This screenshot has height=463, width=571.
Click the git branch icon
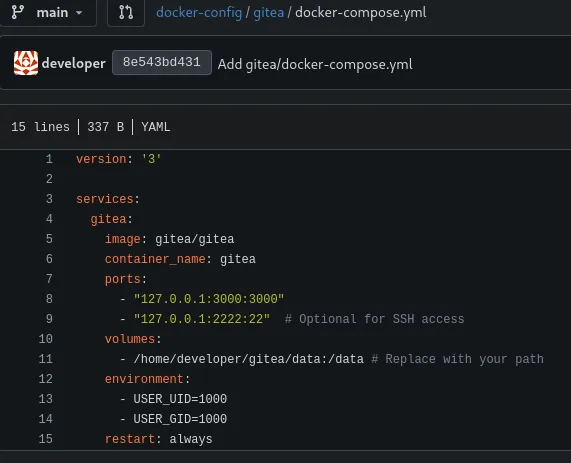tap(18, 12)
